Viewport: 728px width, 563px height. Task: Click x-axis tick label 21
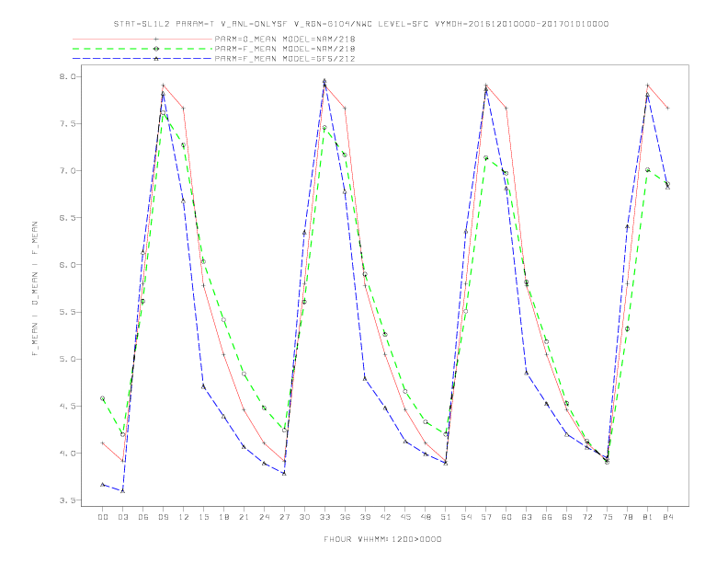click(244, 517)
